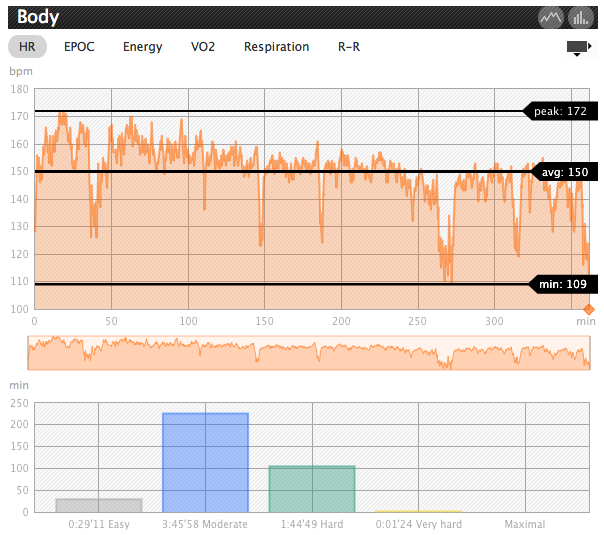Switch to the EPOC tab
This screenshot has height=535, width=604.
79,47
